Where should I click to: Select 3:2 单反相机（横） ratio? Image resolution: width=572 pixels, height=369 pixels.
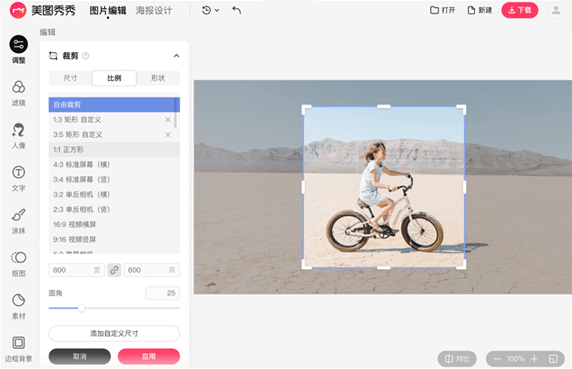pyautogui.click(x=114, y=194)
